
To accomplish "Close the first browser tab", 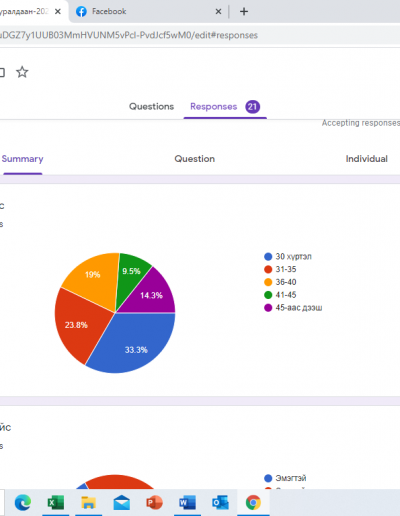I will pyautogui.click(x=58, y=12).
